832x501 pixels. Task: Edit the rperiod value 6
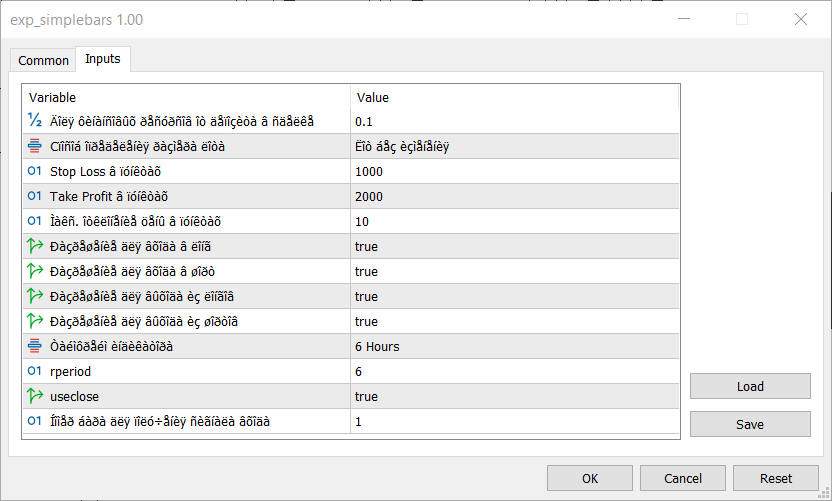[515, 372]
